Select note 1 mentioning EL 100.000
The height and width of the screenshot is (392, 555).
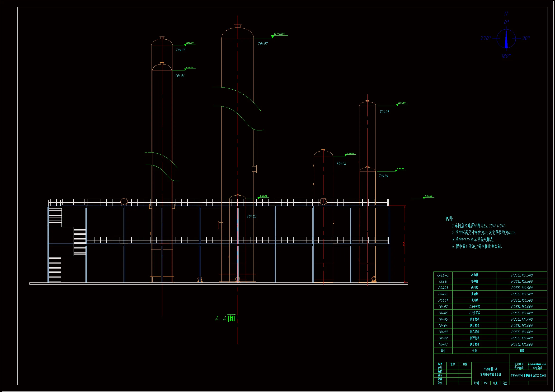click(478, 226)
